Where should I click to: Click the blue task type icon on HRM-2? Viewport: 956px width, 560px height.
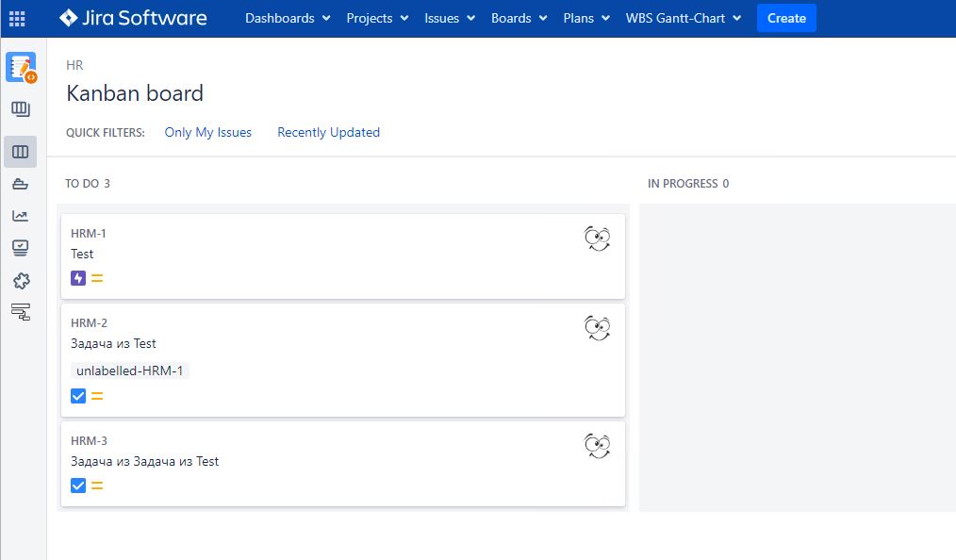click(78, 396)
